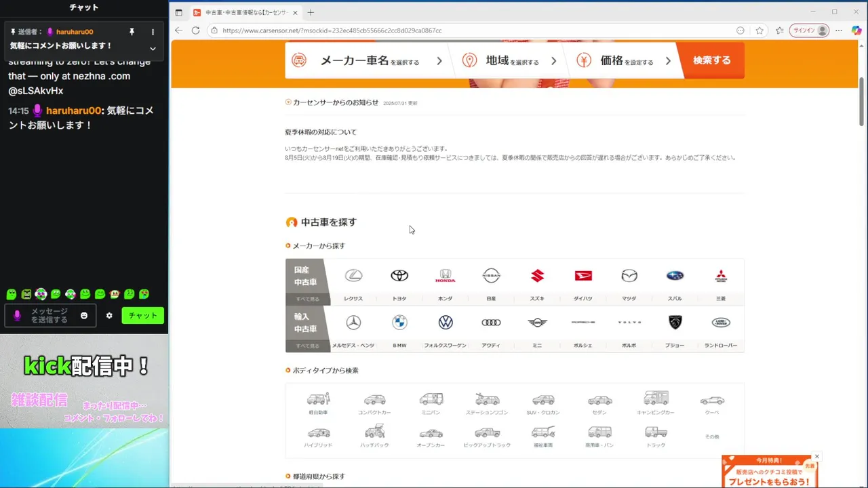Send message with green チャット button
Image resolution: width=868 pixels, height=488 pixels.
click(143, 315)
